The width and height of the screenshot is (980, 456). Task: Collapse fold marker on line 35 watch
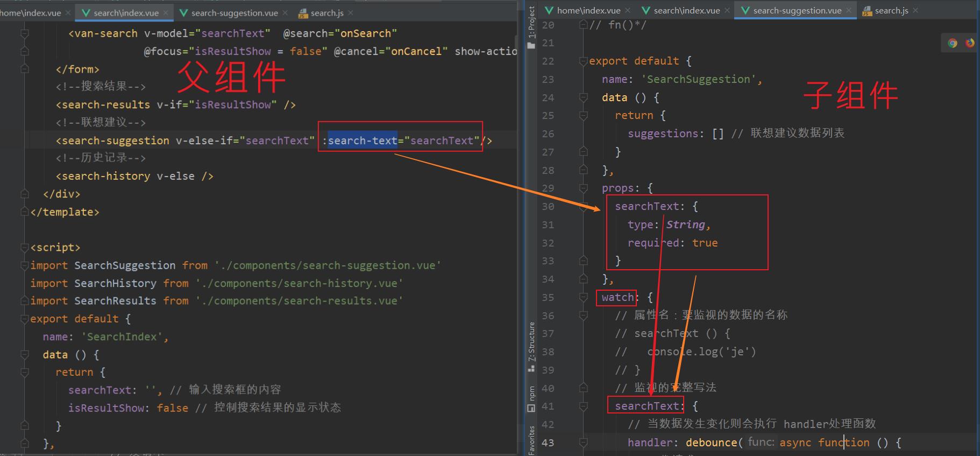point(584,298)
